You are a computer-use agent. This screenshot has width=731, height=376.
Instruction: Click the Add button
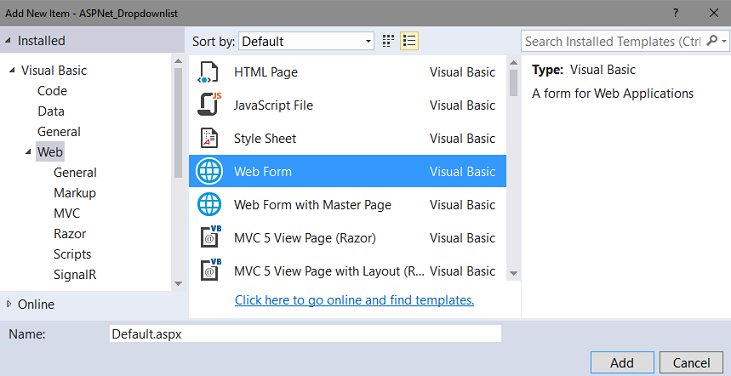622,362
